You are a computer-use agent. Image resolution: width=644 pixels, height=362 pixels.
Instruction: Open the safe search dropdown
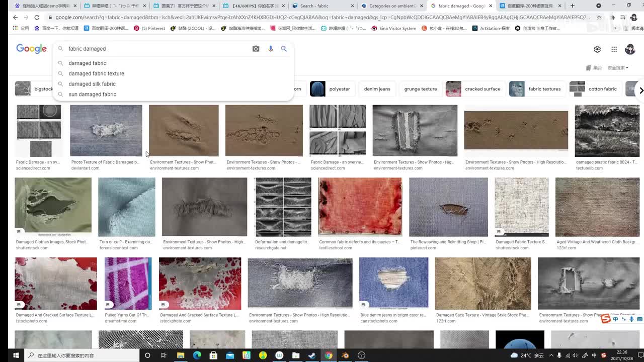click(x=618, y=68)
